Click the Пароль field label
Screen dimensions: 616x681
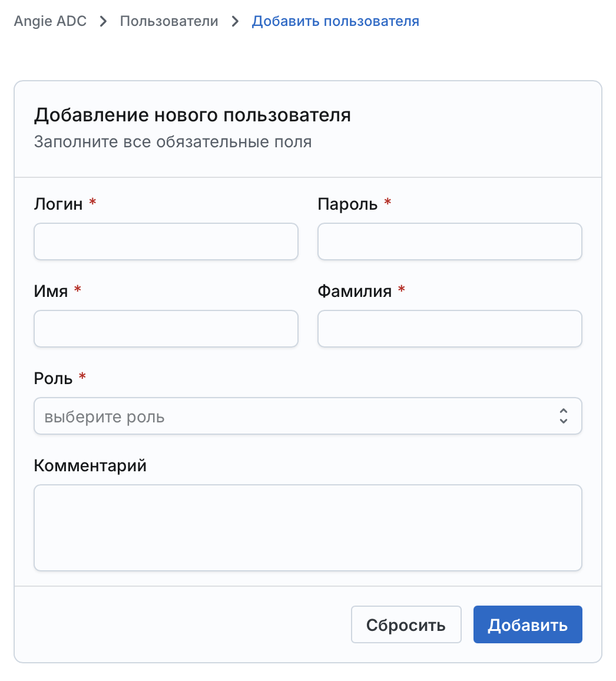[347, 204]
